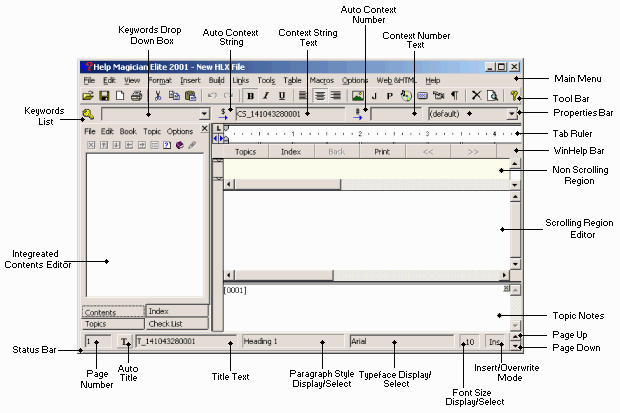Toggle paragraph marks display with the pilcrow icon
The width and height of the screenshot is (620, 413).
coord(455,96)
